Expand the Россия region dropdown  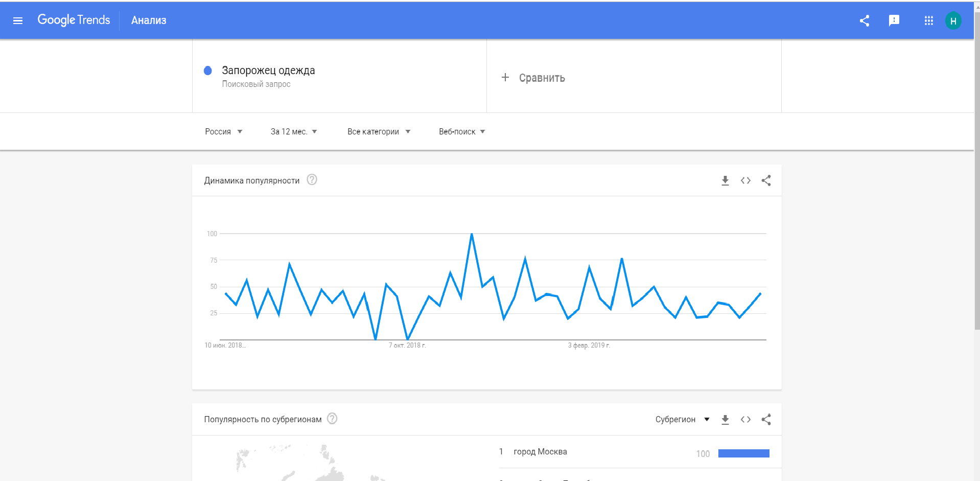pos(224,132)
